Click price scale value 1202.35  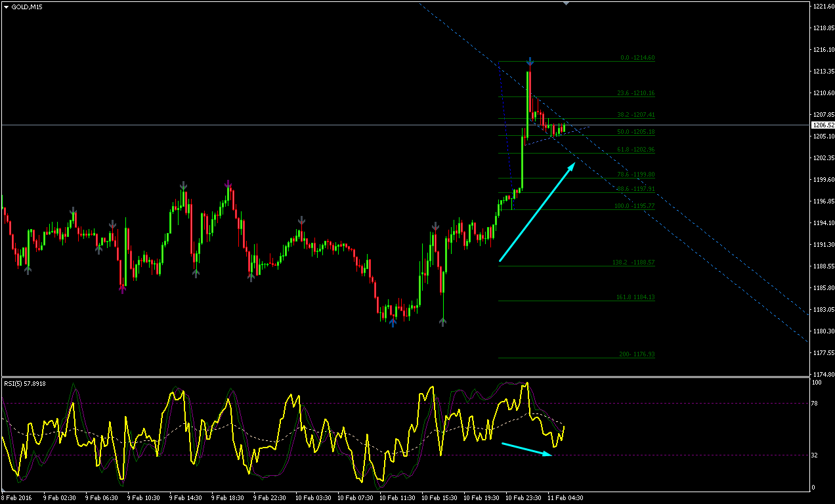point(823,158)
